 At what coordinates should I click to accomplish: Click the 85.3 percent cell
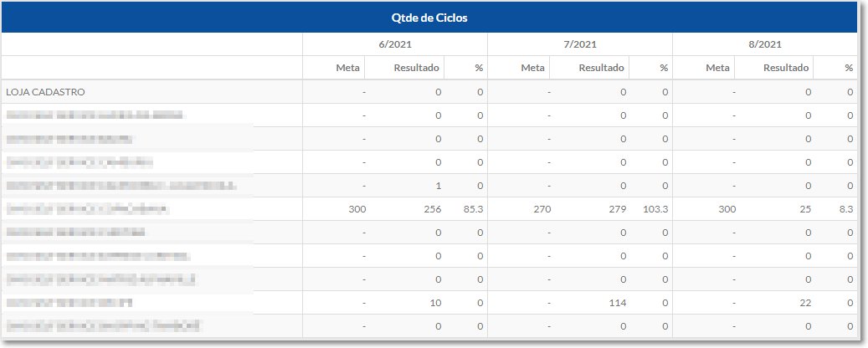[x=473, y=209]
